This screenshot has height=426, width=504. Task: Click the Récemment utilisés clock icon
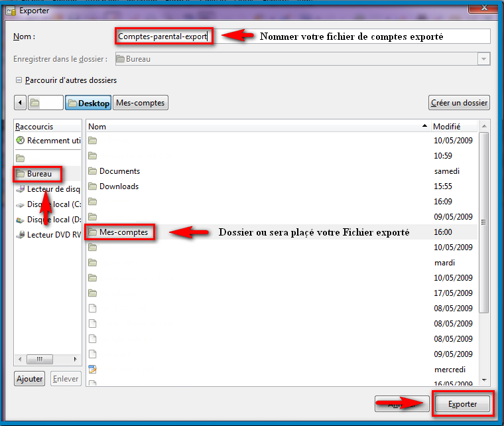tap(21, 140)
